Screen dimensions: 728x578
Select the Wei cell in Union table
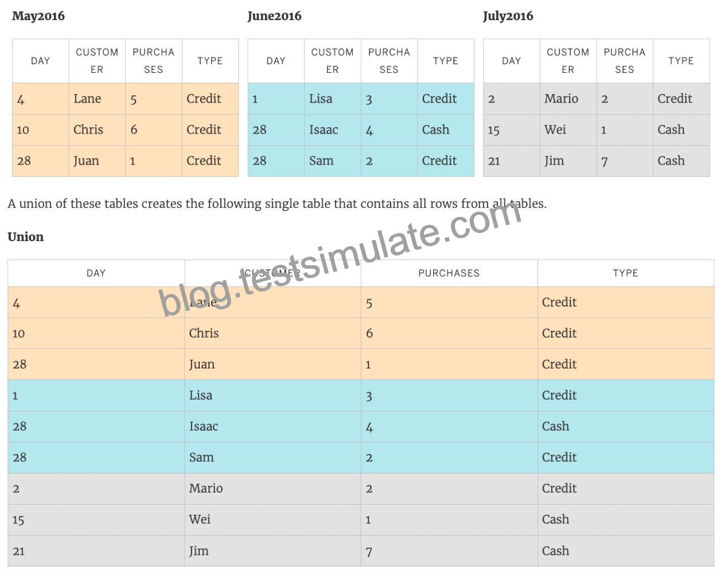272,519
